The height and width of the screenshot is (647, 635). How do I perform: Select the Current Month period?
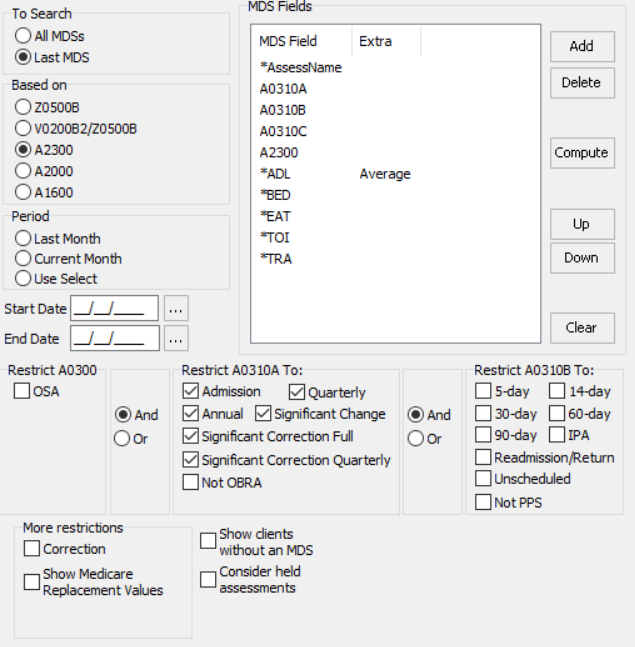coord(23,259)
